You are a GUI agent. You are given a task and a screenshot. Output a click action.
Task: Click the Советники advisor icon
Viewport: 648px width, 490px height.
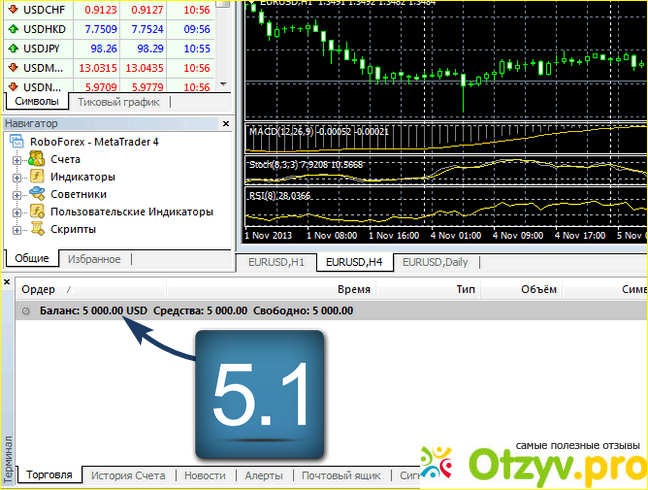36,194
